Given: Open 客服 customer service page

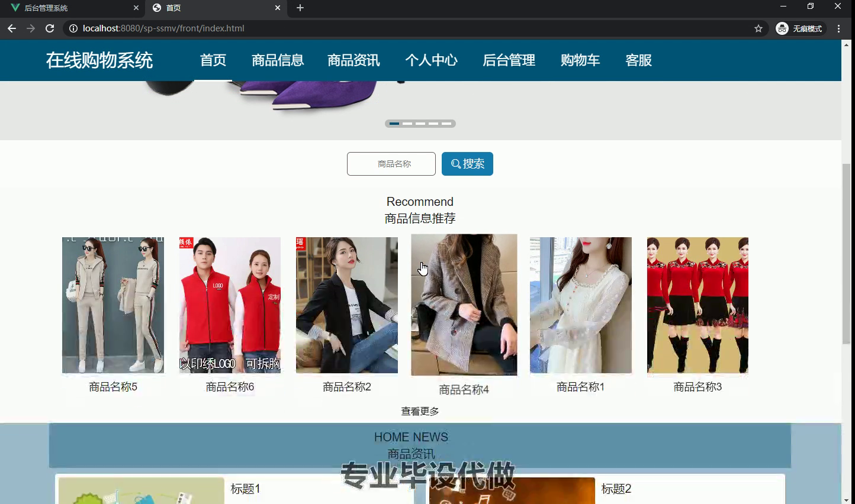Looking at the screenshot, I should click(639, 60).
